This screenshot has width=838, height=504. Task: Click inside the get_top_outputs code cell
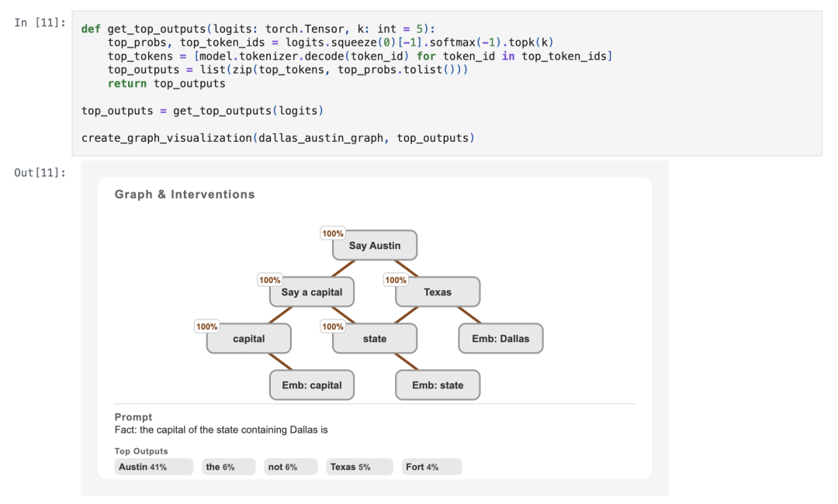coord(446,84)
